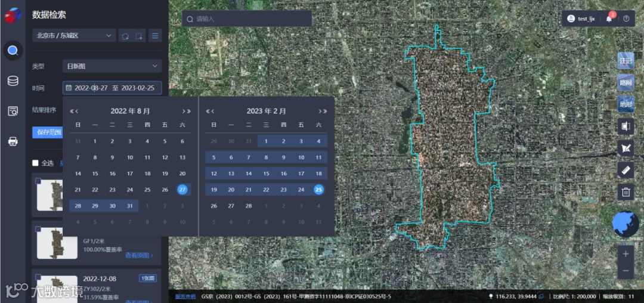The width and height of the screenshot is (644, 303).
Task: Open the 北京市 / 东城区 region dropdown
Action: pyautogui.click(x=74, y=36)
